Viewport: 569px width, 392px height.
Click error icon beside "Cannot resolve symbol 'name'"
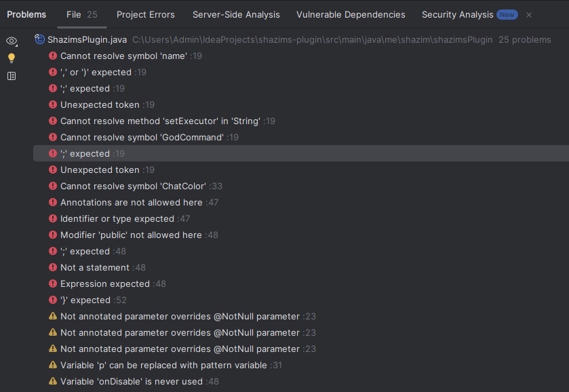click(53, 56)
